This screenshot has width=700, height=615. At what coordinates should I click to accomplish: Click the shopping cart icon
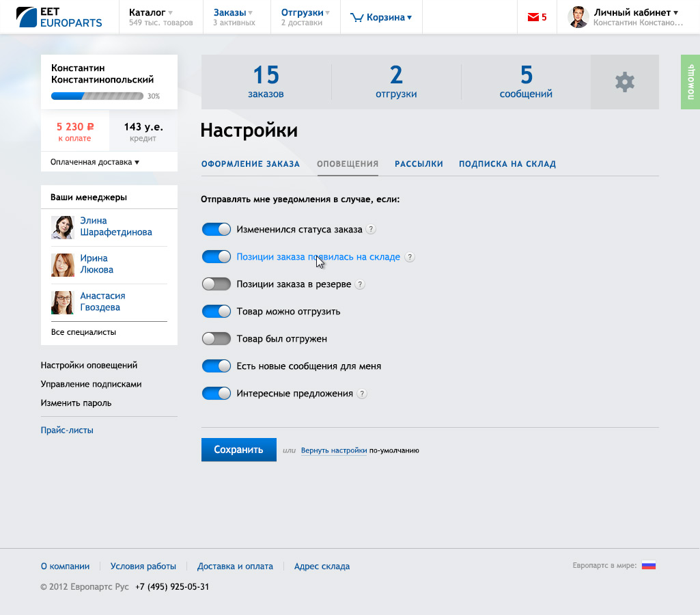click(356, 18)
